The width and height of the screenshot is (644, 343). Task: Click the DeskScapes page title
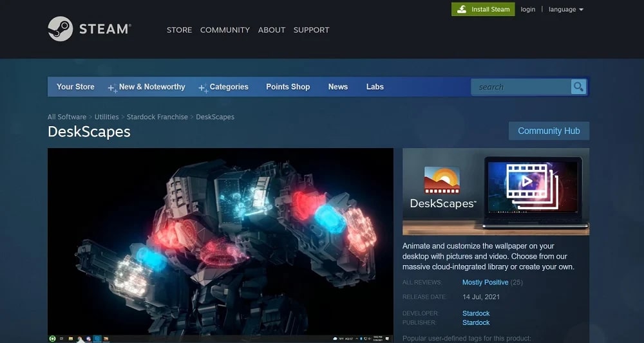click(x=89, y=132)
